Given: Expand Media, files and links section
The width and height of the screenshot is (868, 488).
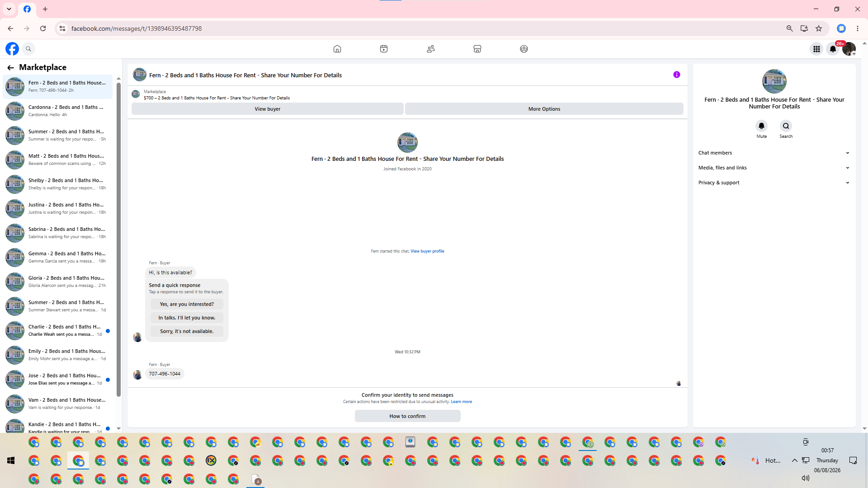Looking at the screenshot, I should pyautogui.click(x=774, y=168).
